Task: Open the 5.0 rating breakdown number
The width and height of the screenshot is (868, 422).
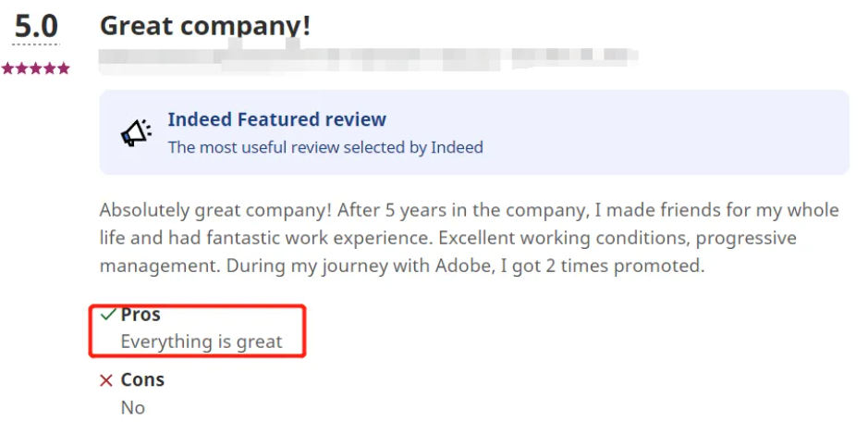Action: (36, 27)
